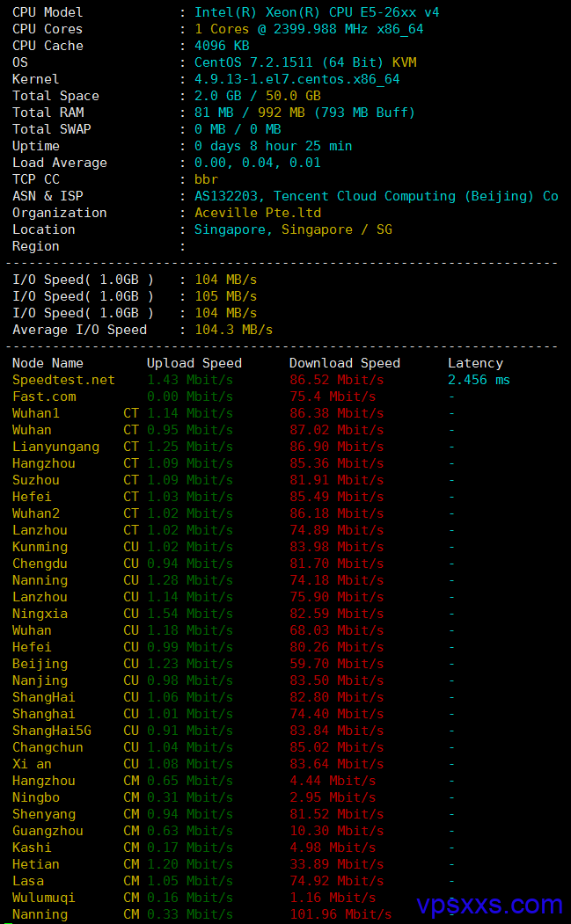Click the Download Speed column header
The image size is (571, 924).
[345, 363]
